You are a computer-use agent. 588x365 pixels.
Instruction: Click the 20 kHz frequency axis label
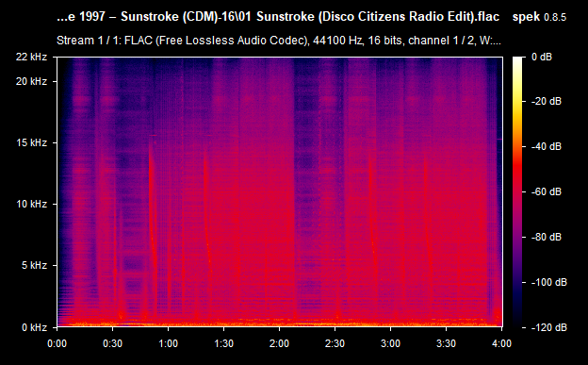(x=31, y=81)
